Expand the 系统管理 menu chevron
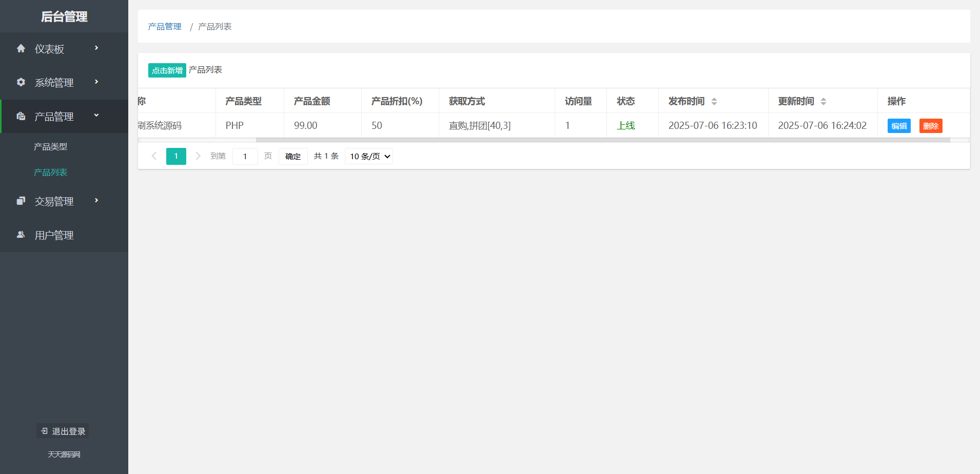The width and height of the screenshot is (980, 474). coord(96,82)
